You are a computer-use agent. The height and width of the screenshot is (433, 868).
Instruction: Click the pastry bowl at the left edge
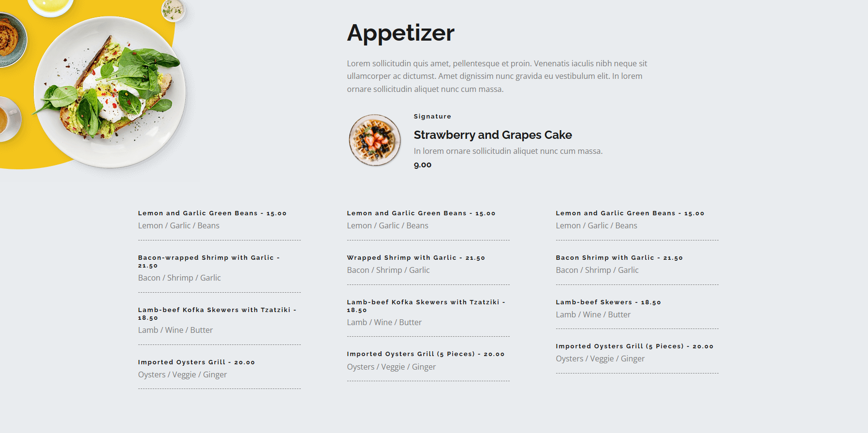pyautogui.click(x=10, y=39)
